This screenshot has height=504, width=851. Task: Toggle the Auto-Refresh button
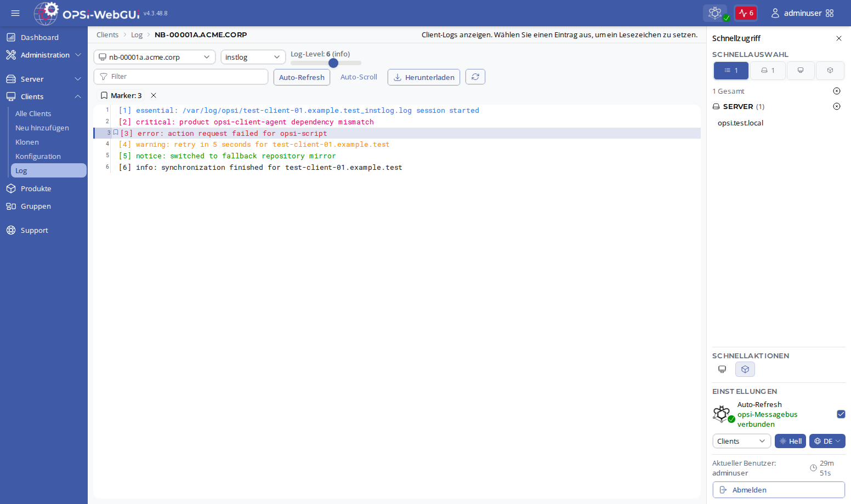(302, 77)
